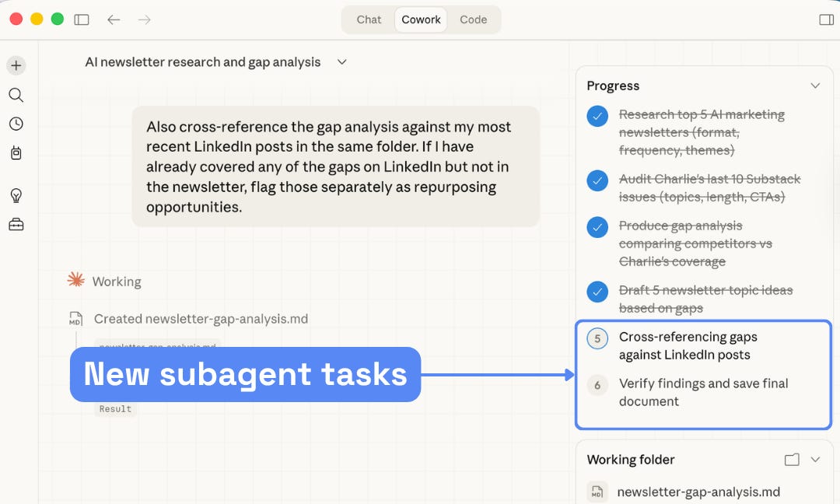
Task: Click the MD file icon beside Created newsletter-gap-analysis.md
Action: click(x=75, y=319)
